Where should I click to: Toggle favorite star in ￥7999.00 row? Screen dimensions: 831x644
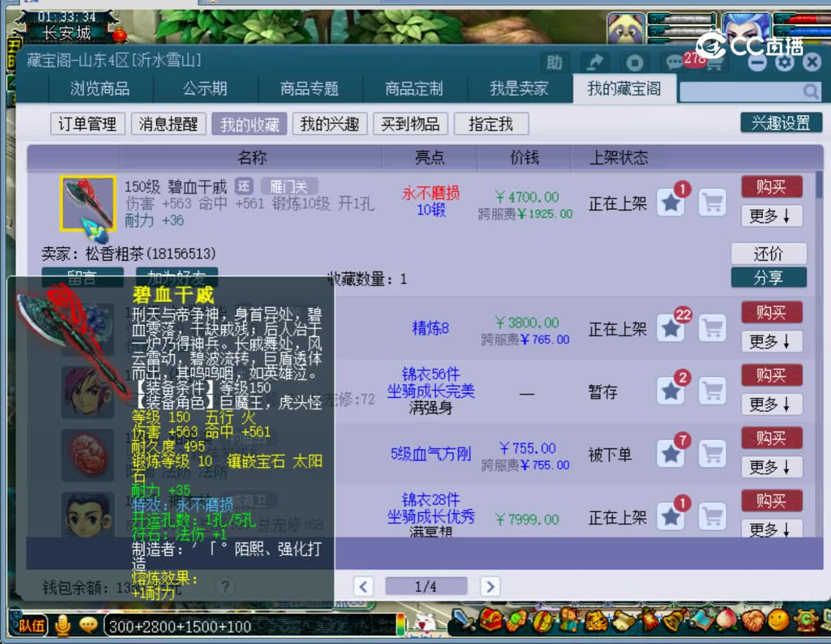[671, 517]
